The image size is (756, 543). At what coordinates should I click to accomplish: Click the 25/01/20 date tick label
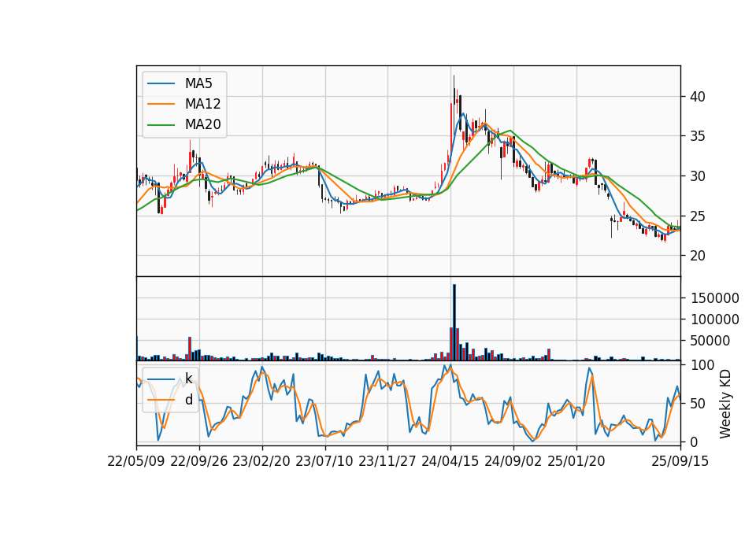tap(576, 461)
